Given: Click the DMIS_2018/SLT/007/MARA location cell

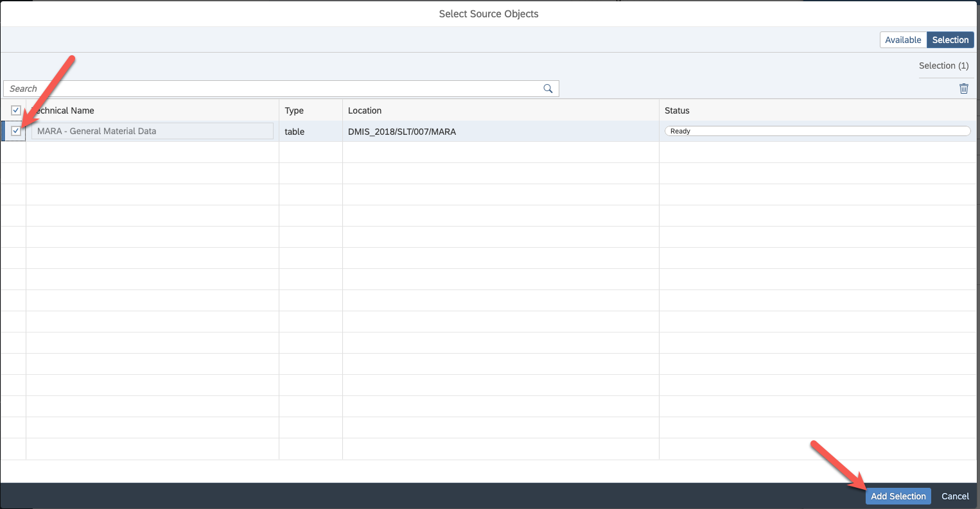Looking at the screenshot, I should pyautogui.click(x=402, y=132).
